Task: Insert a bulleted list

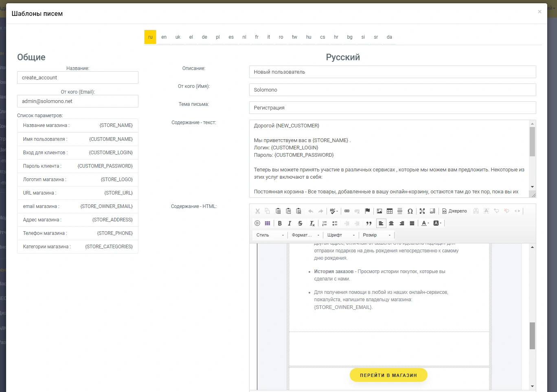Action: click(335, 223)
